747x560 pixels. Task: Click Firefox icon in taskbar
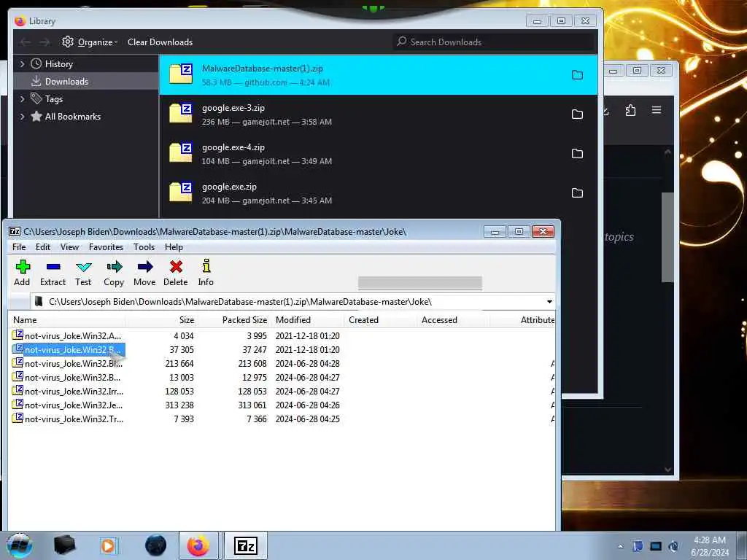pos(198,545)
